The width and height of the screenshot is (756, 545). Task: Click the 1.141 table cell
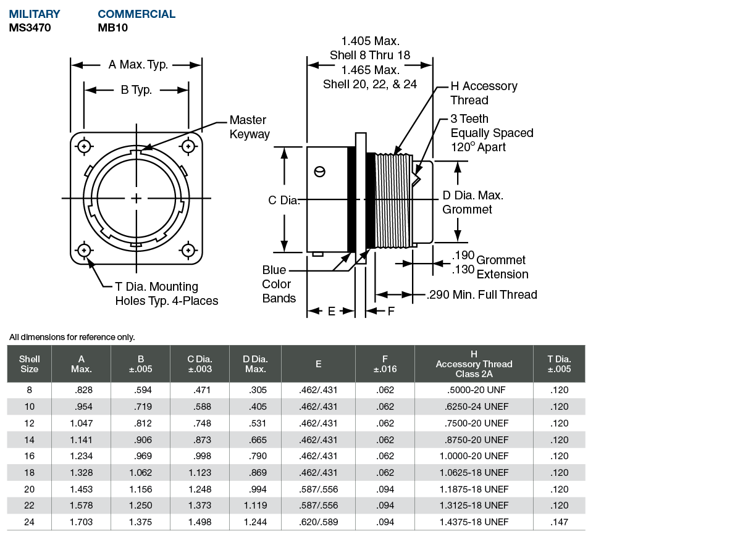click(x=81, y=439)
